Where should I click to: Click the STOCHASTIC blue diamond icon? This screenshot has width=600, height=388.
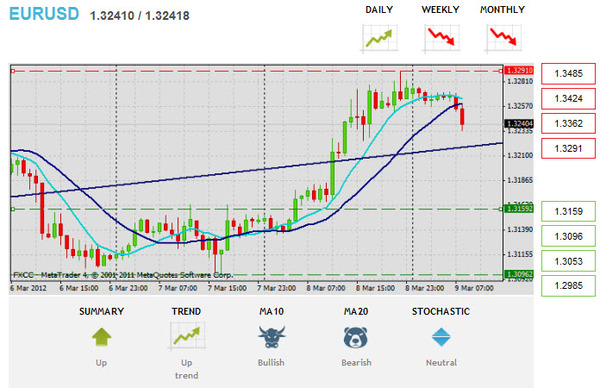[x=441, y=337]
